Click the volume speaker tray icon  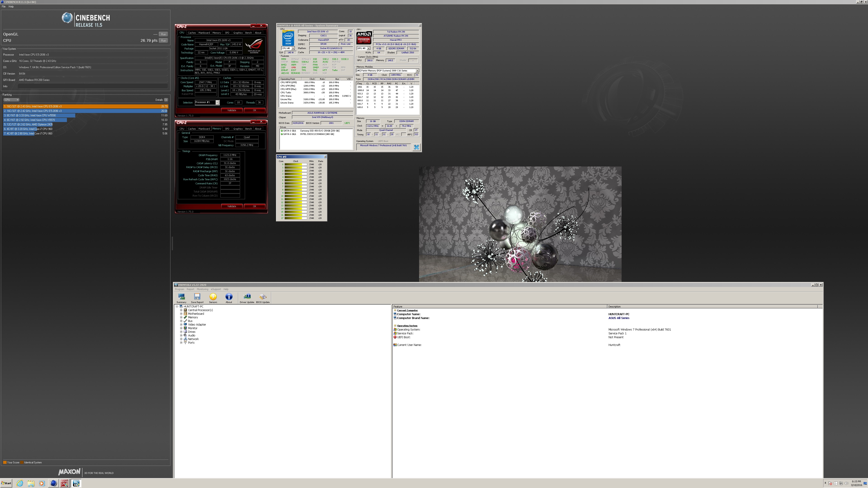[847, 483]
